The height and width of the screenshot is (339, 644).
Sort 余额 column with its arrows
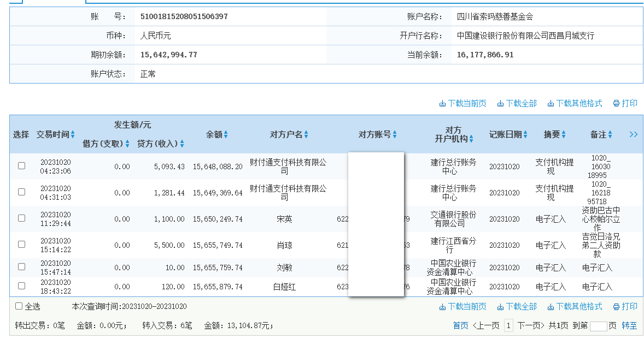(226, 134)
